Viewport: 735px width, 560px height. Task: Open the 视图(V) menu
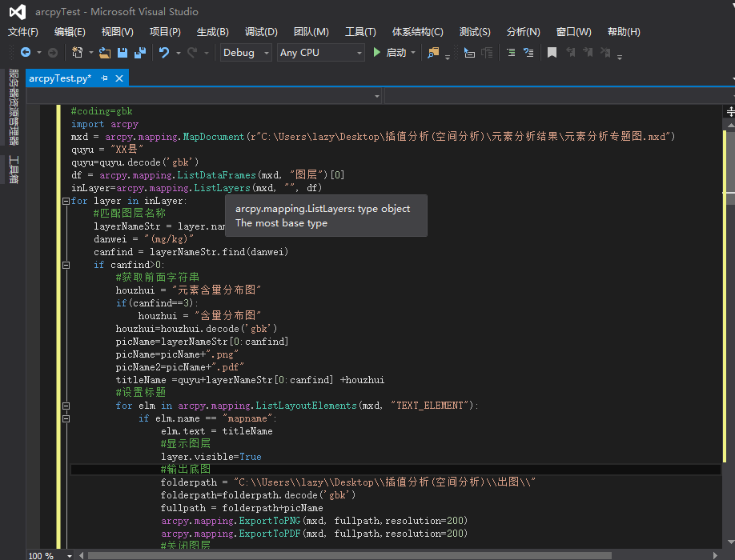[117, 32]
